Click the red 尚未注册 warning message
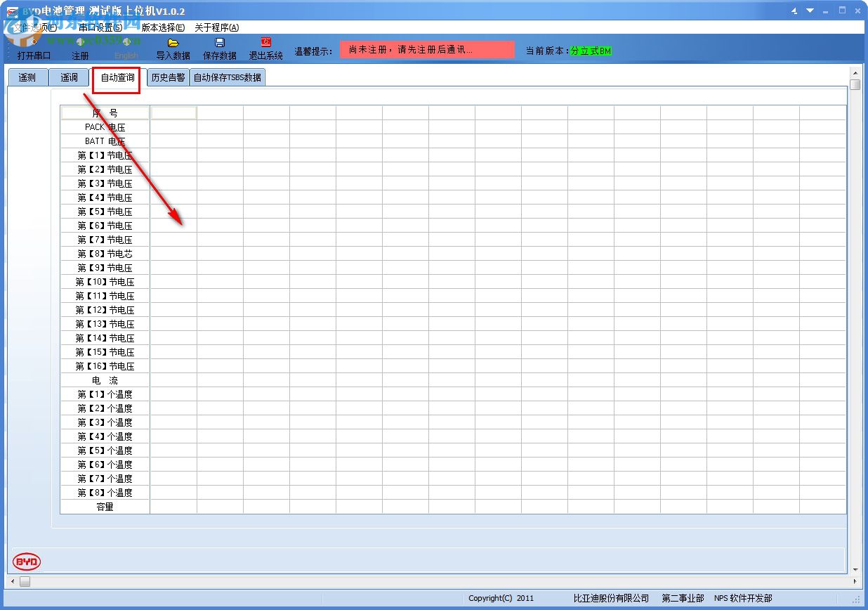 [x=427, y=50]
